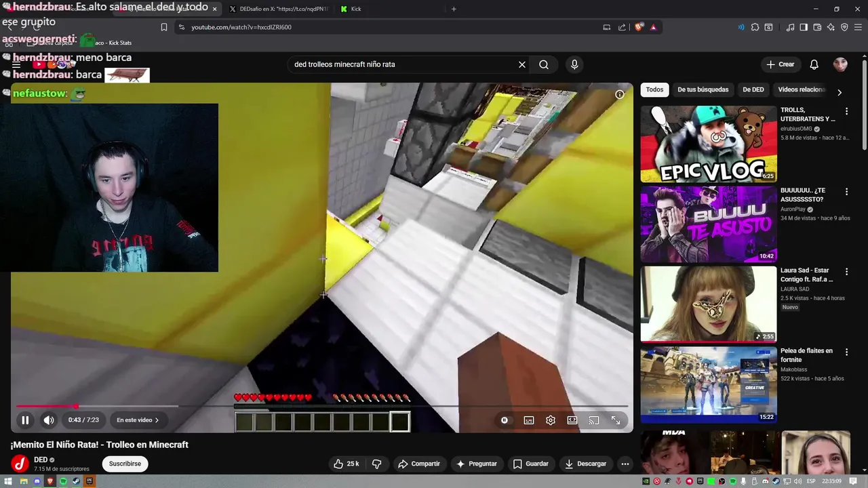868x488 pixels.
Task: Open the Brave VPN shield icon
Action: pos(844,27)
